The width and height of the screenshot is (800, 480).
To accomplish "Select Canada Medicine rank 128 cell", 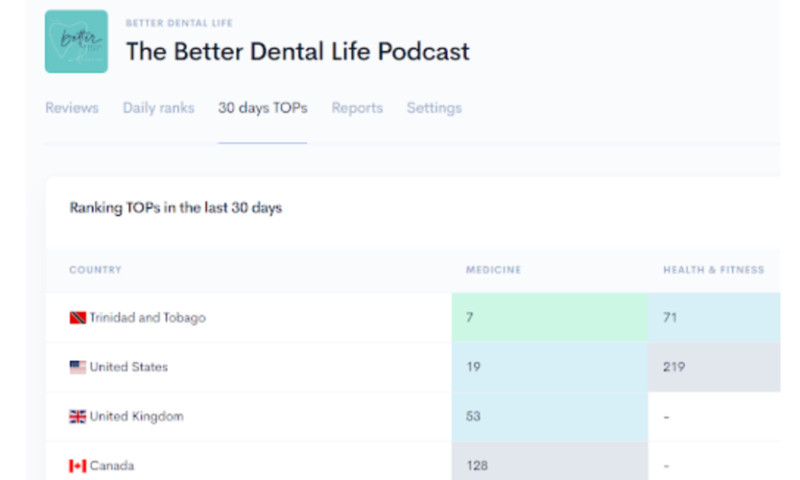I will (x=549, y=464).
